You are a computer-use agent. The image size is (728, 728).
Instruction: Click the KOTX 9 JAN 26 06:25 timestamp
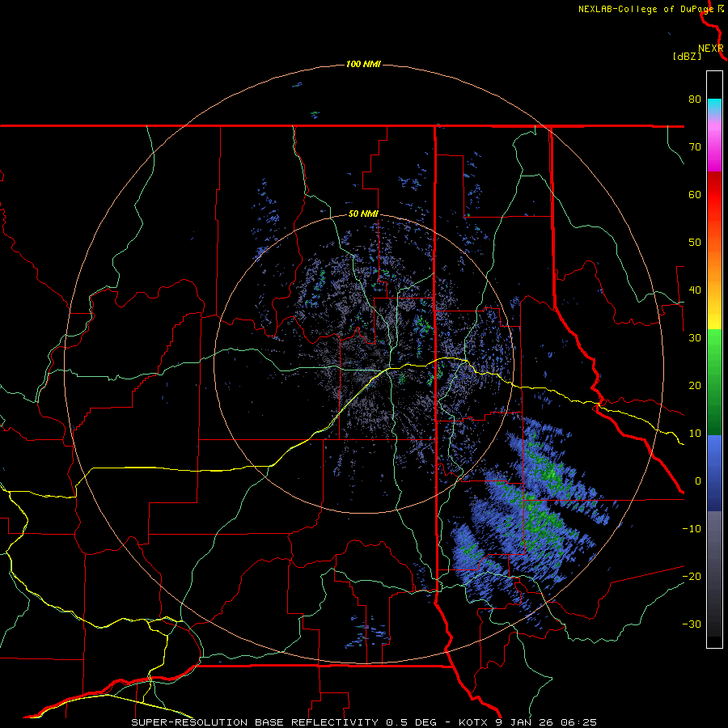point(527,722)
